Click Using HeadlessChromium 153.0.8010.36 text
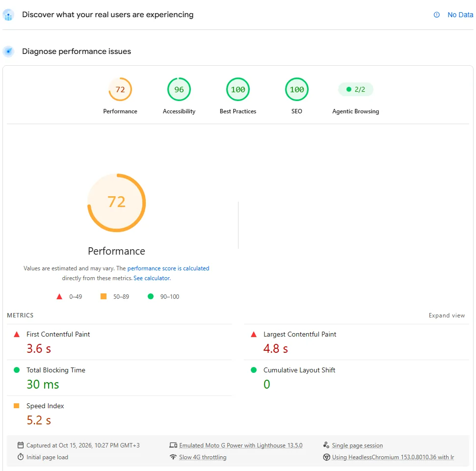The width and height of the screenshot is (476, 471). coord(393,457)
